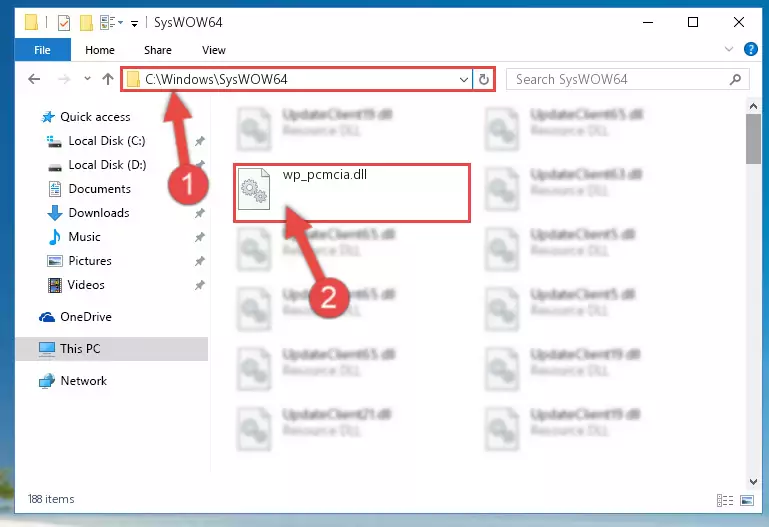769x527 pixels.
Task: Expand the ribbon chevron
Action: 729,49
